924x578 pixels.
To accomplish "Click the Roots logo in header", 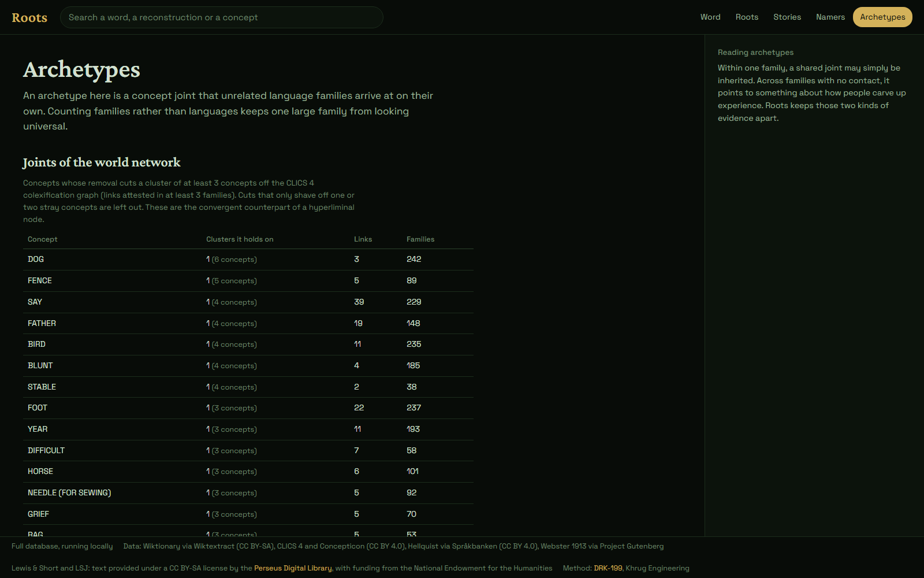I will pos(29,17).
